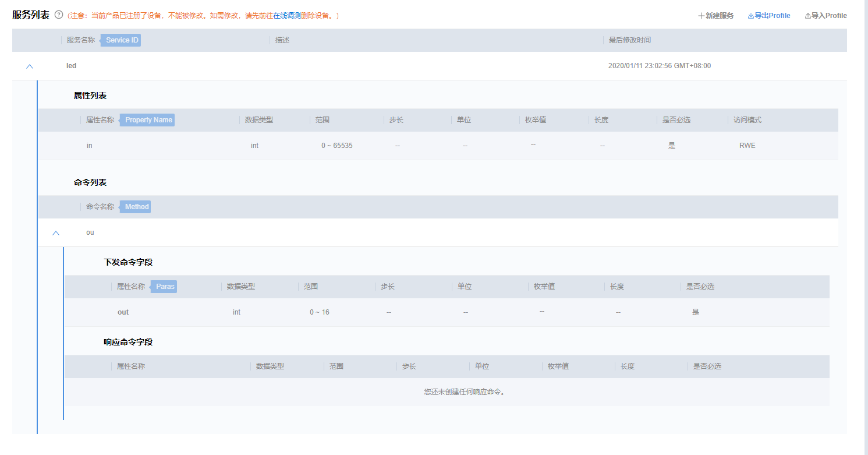Screen dimensions: 868x455
Task: Click the help question mark icon beside 服务列表
Action: pos(59,15)
